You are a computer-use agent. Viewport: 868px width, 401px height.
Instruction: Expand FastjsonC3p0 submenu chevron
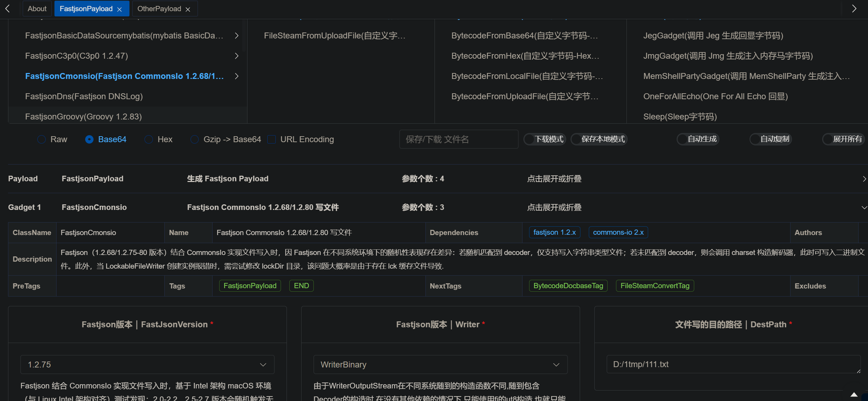click(237, 56)
